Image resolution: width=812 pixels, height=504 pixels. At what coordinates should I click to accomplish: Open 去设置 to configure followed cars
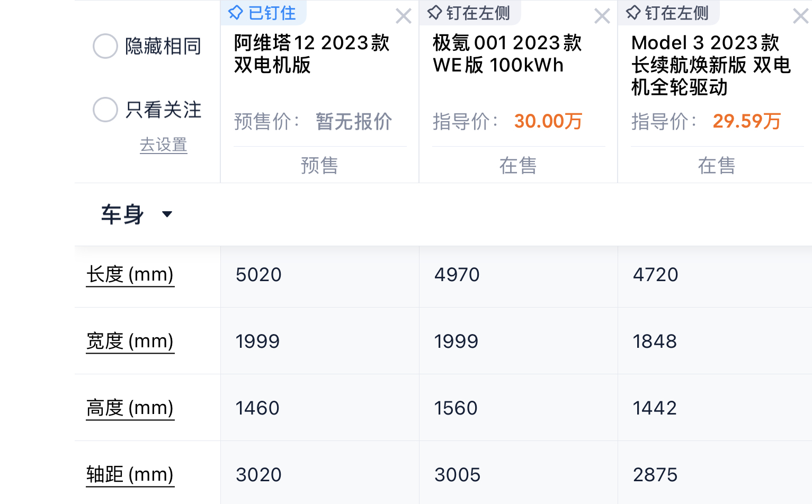[163, 144]
